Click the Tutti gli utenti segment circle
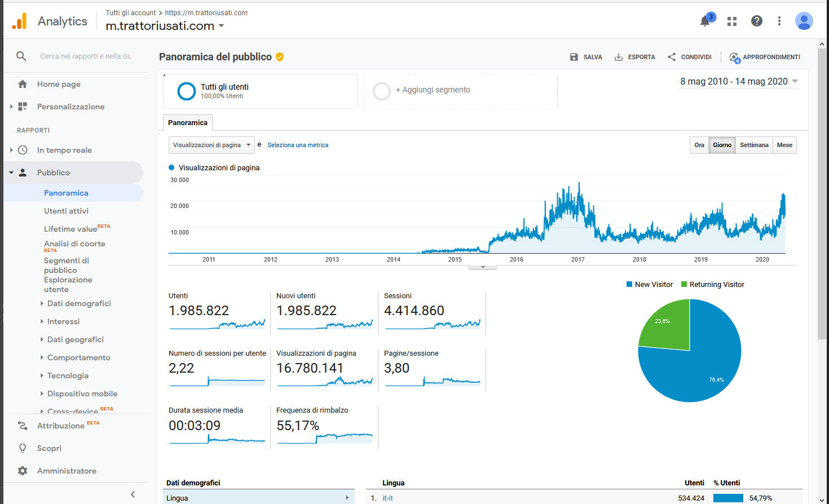This screenshot has height=504, width=829. point(187,91)
